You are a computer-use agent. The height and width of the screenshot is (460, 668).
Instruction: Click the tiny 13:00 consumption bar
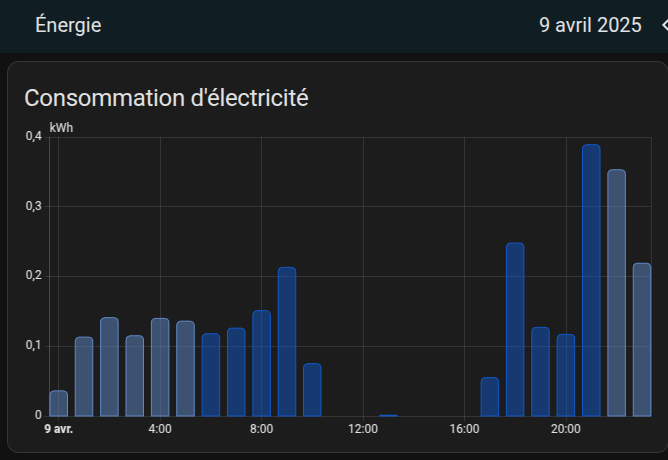389,415
